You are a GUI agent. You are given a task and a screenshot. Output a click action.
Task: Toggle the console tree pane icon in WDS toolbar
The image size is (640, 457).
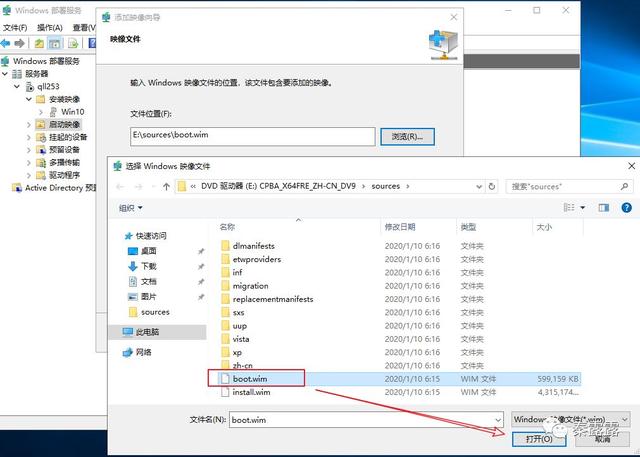click(54, 43)
